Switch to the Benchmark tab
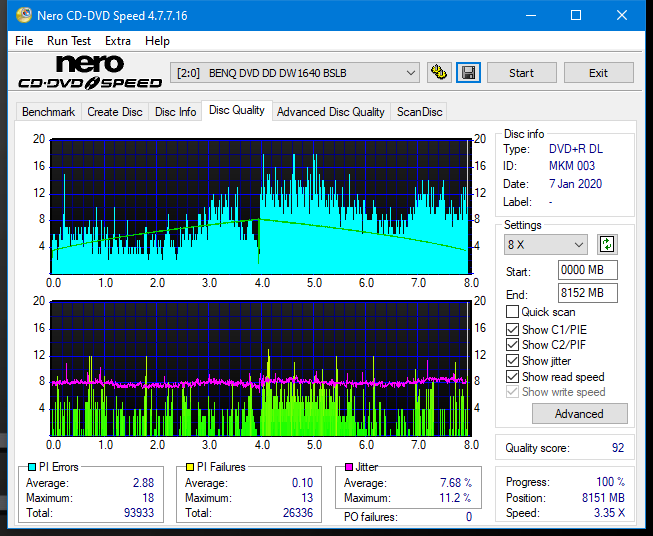This screenshot has width=653, height=536. point(49,112)
